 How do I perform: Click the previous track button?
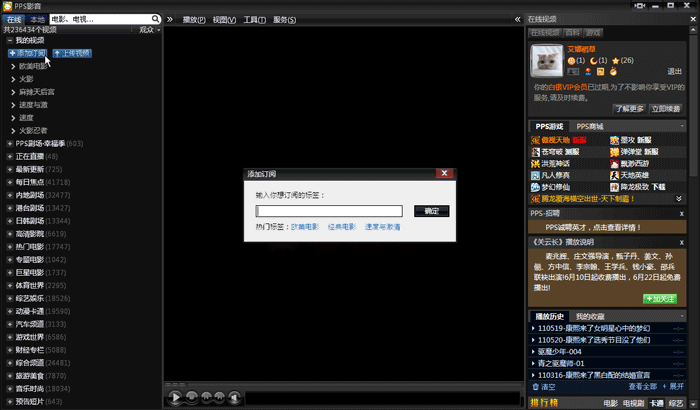pyautogui.click(x=206, y=397)
